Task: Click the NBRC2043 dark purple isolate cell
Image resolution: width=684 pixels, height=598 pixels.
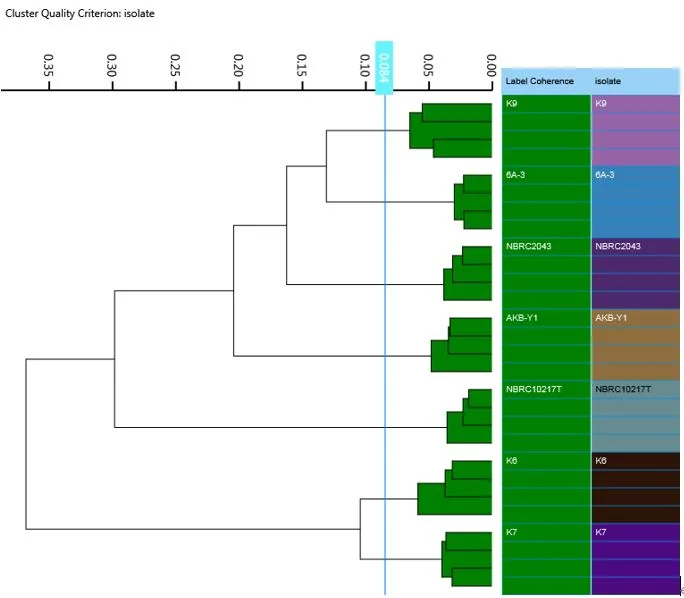Action: pyautogui.click(x=636, y=273)
